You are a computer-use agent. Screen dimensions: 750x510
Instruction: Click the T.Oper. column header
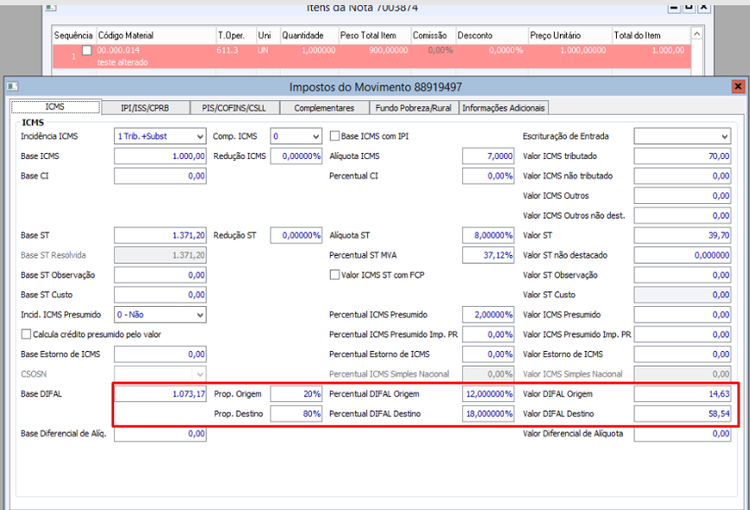click(x=236, y=35)
